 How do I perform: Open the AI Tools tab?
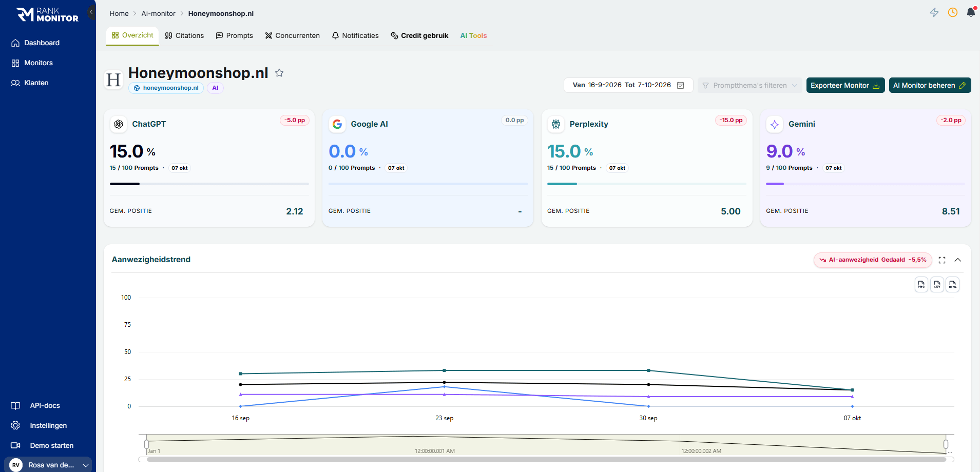[473, 36]
